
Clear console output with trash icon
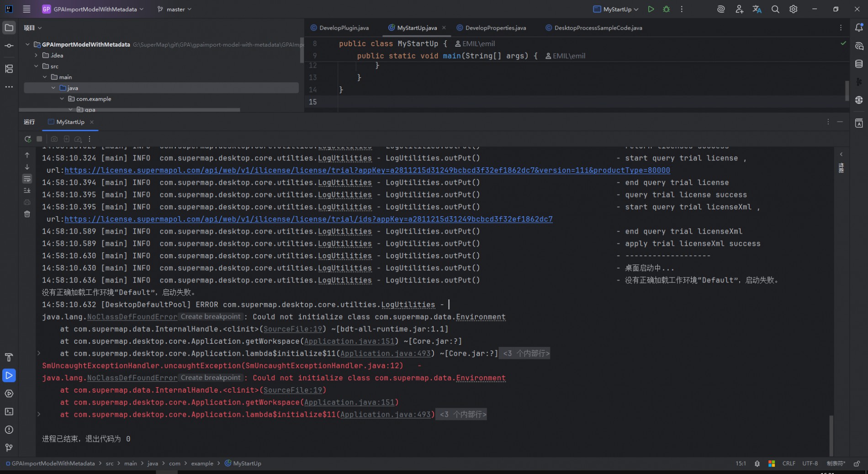coord(27,214)
